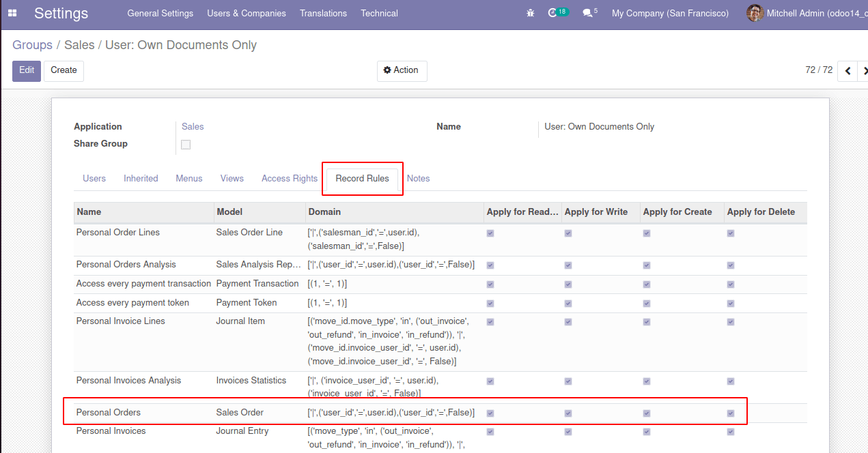The height and width of the screenshot is (453, 868).
Task: Toggle Apply for Delete on Personal Invoices row
Action: [731, 432]
